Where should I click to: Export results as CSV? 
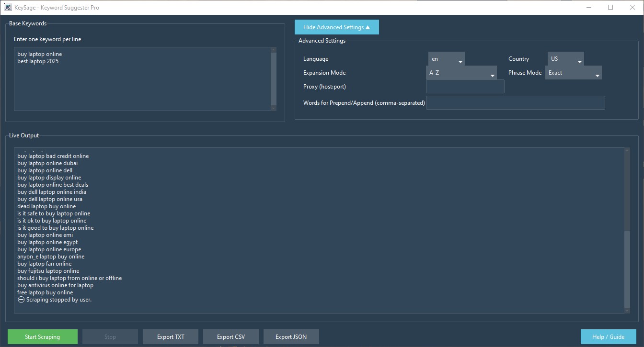point(230,336)
